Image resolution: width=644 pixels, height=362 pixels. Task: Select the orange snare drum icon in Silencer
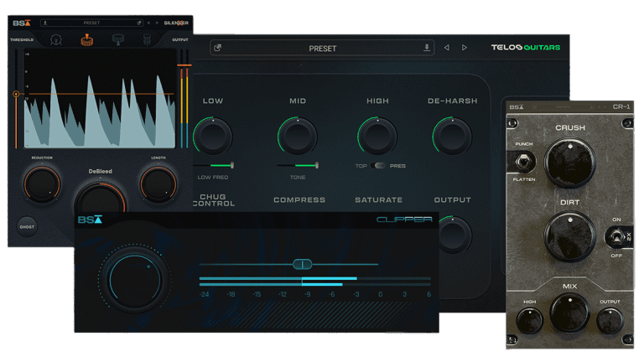[86, 40]
